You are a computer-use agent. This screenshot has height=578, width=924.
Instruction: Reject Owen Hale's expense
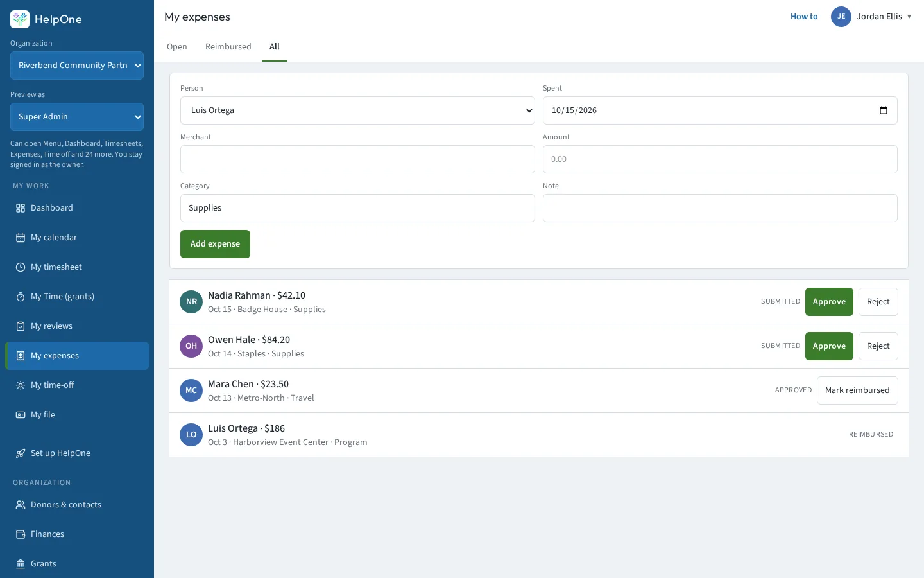pos(878,346)
